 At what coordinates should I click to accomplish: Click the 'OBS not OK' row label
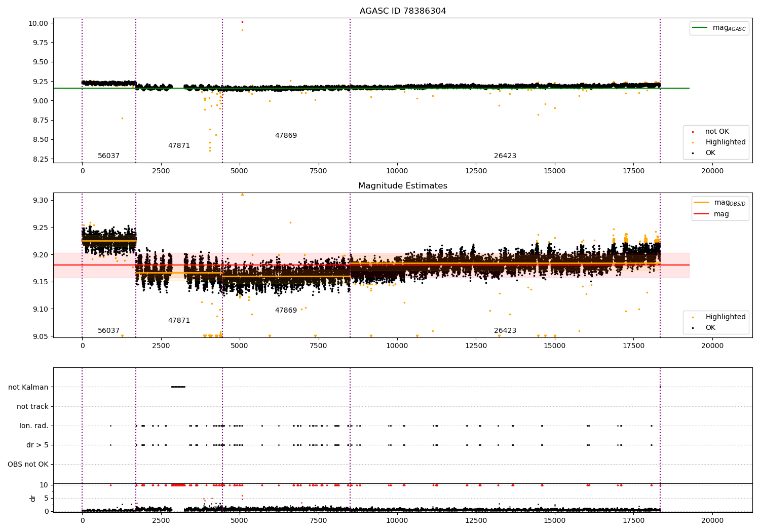click(x=28, y=465)
